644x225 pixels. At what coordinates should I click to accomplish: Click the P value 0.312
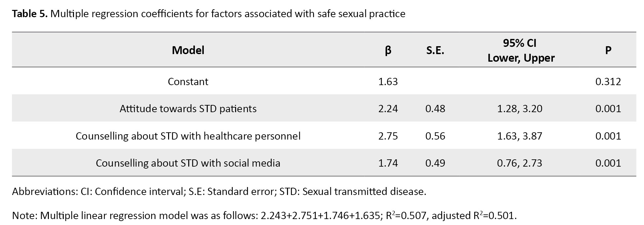pyautogui.click(x=608, y=81)
